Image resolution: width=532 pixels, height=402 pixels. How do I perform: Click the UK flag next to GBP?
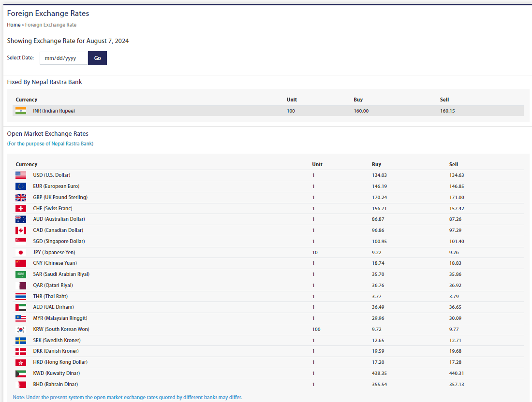pos(21,198)
